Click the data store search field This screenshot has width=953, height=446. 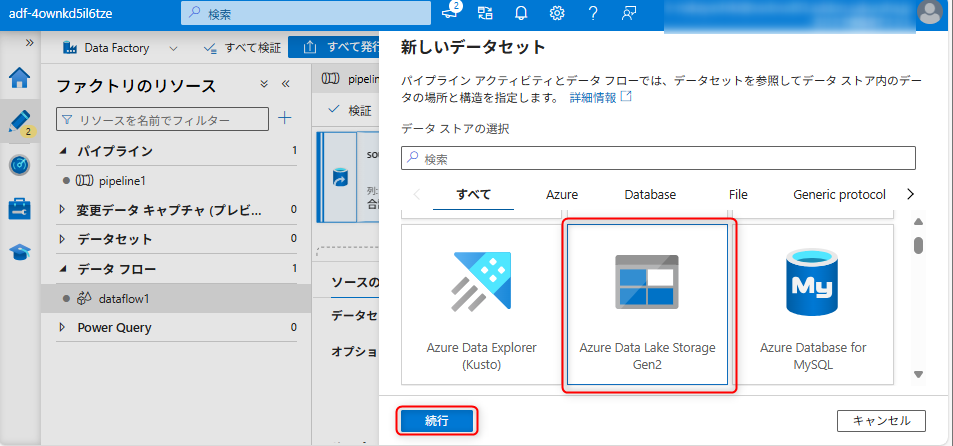click(658, 158)
